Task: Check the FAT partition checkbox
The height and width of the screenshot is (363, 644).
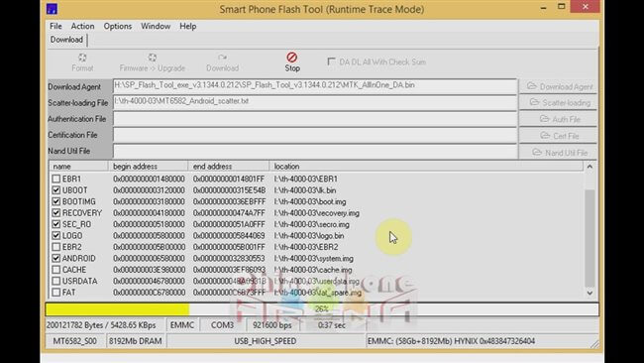Action: (x=56, y=293)
